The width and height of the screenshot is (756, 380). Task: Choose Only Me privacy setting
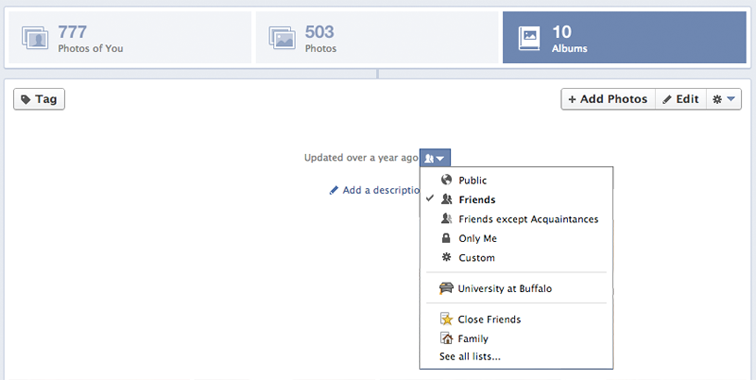[x=516, y=238]
